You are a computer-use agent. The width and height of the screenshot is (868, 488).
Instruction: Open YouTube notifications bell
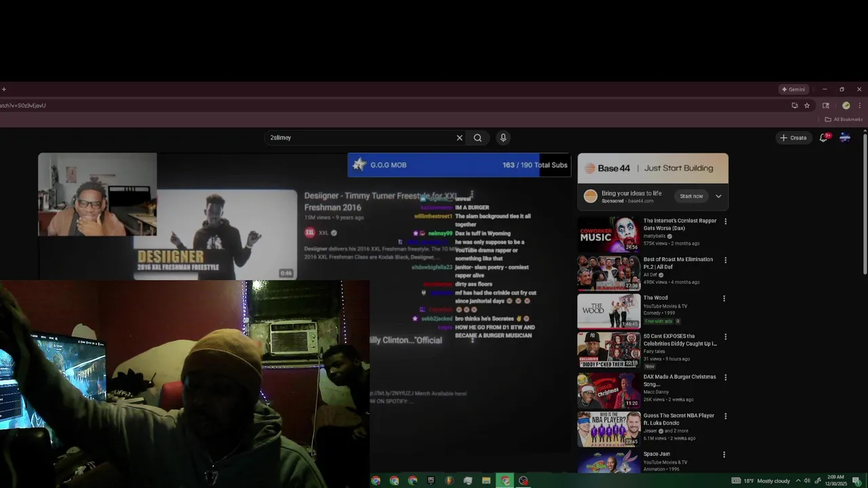823,138
